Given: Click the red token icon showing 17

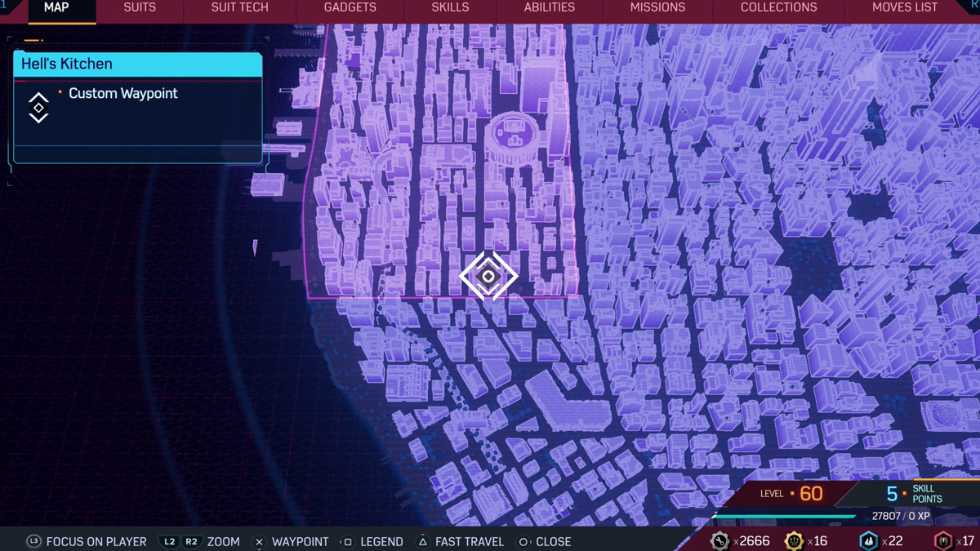Looking at the screenshot, I should tap(943, 541).
